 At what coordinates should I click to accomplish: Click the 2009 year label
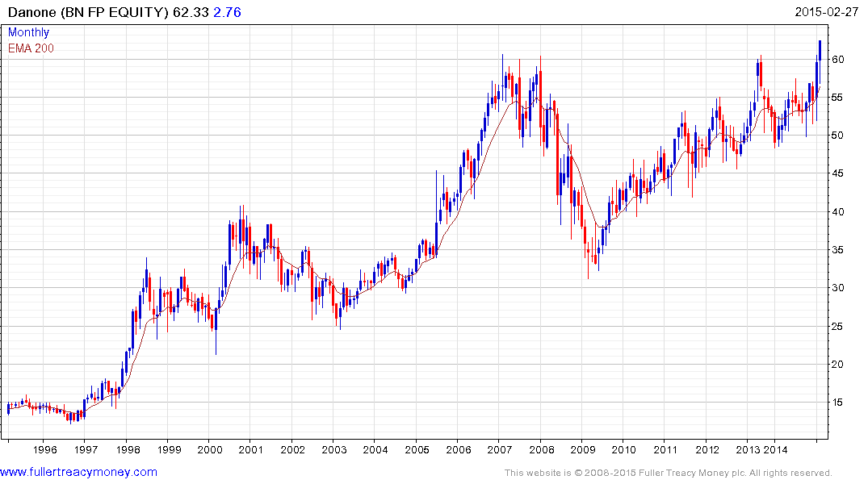coord(583,449)
